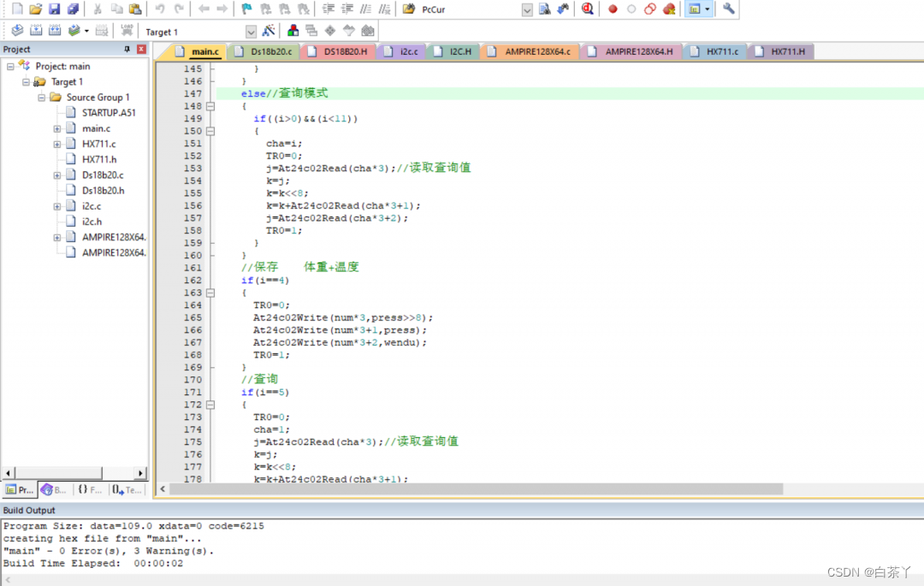Expand the main.c node in project tree

(57, 128)
